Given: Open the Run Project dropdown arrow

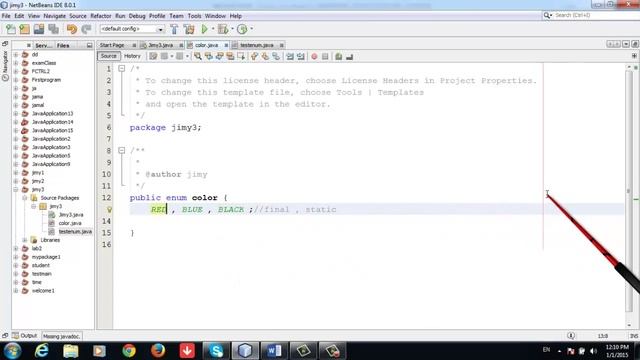Looking at the screenshot, I should pyautogui.click(x=213, y=29).
